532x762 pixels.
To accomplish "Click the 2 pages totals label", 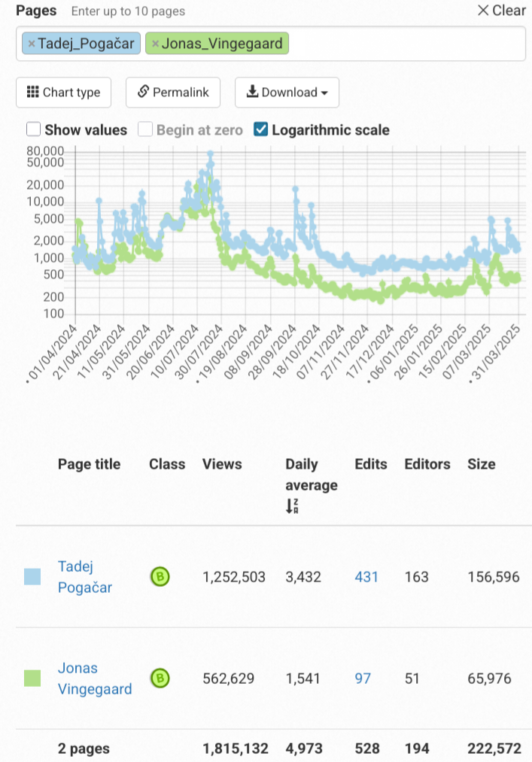I will pos(84,749).
